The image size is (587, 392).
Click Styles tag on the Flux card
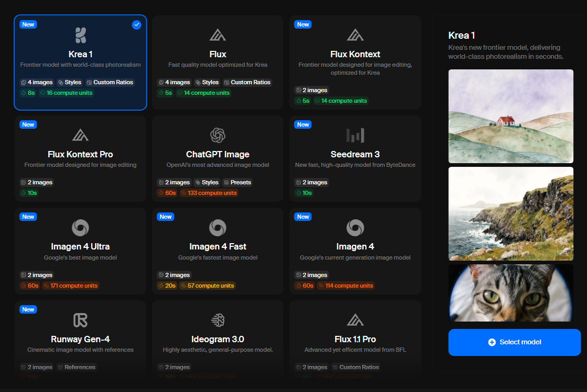(207, 82)
